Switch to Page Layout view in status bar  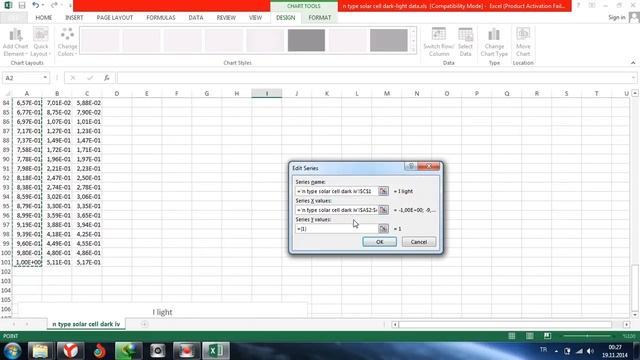(529, 336)
